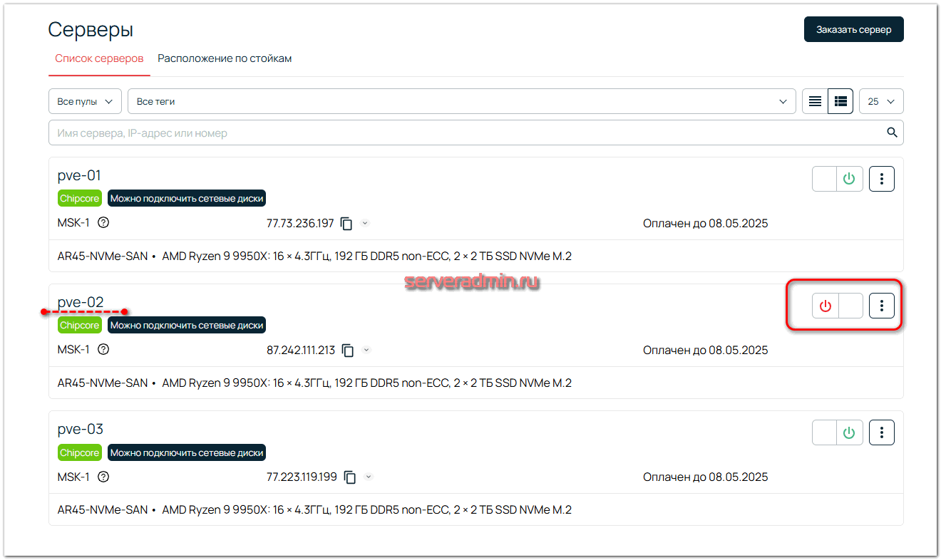Screen dimensions: 941x560
Task: Copy IP address 77.223.119.199
Action: [x=350, y=477]
